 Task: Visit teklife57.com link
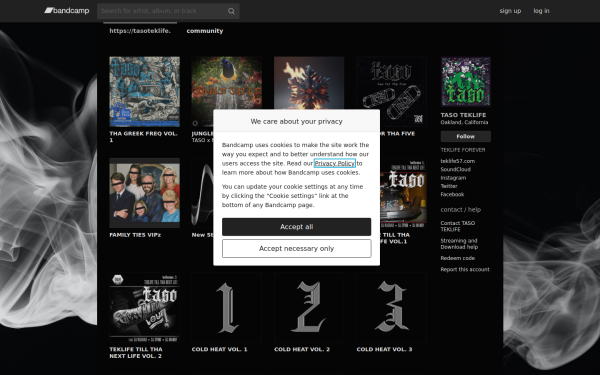point(458,161)
